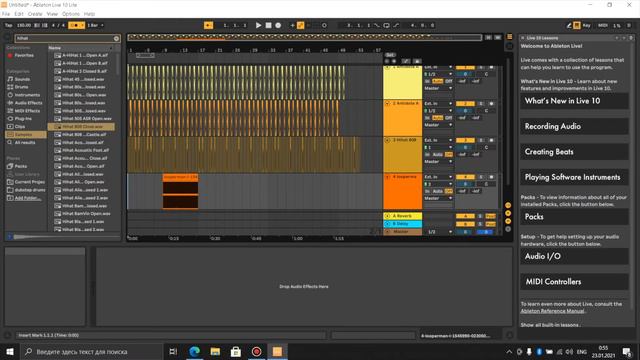Open the File menu
Screen dimensions: 640x360
[6, 14]
